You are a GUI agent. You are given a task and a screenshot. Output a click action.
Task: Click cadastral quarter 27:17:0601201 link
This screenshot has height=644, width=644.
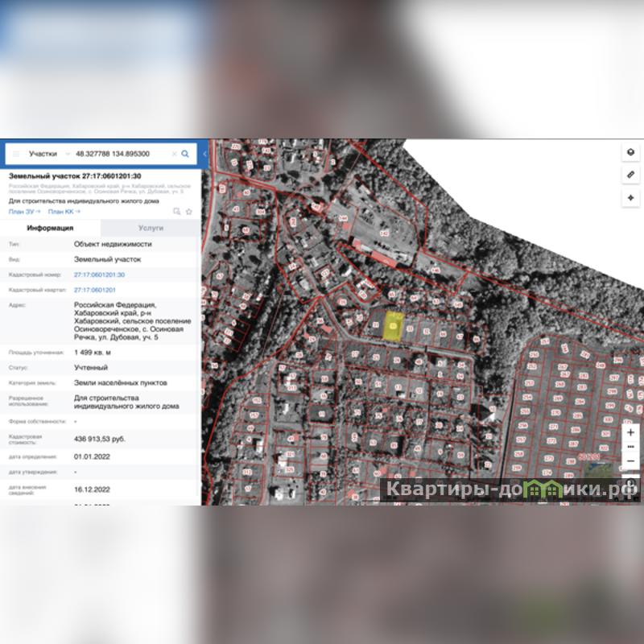[95, 289]
